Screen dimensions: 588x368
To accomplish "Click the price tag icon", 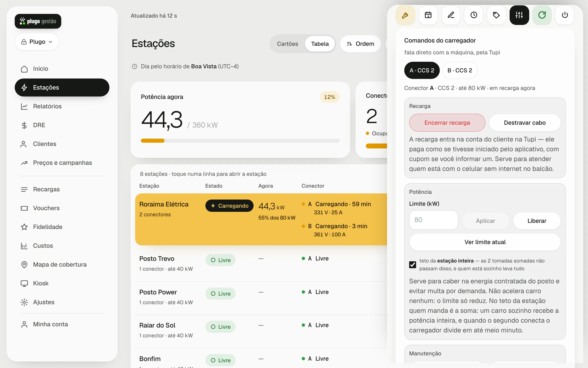I will tap(496, 15).
